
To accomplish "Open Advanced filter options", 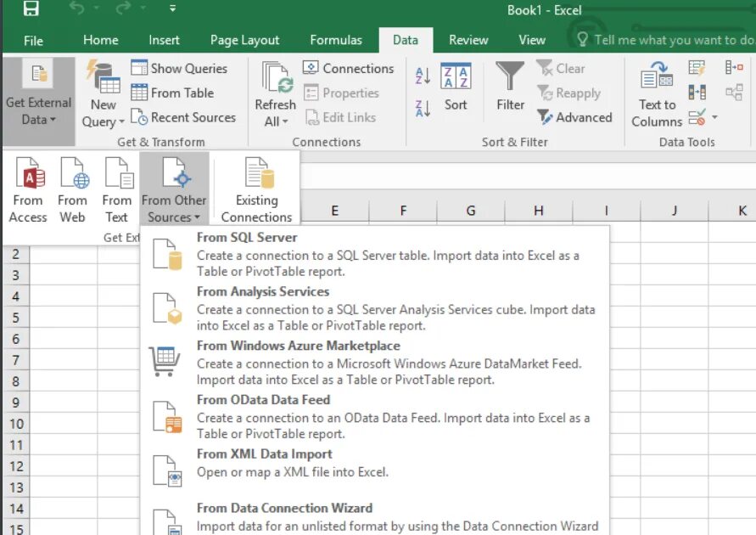I will click(574, 117).
